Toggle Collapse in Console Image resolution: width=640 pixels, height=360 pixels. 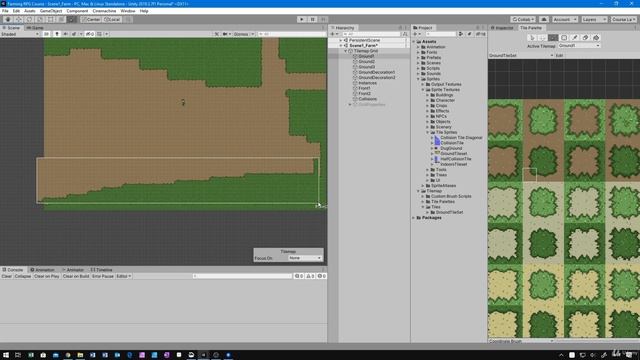pyautogui.click(x=22, y=276)
